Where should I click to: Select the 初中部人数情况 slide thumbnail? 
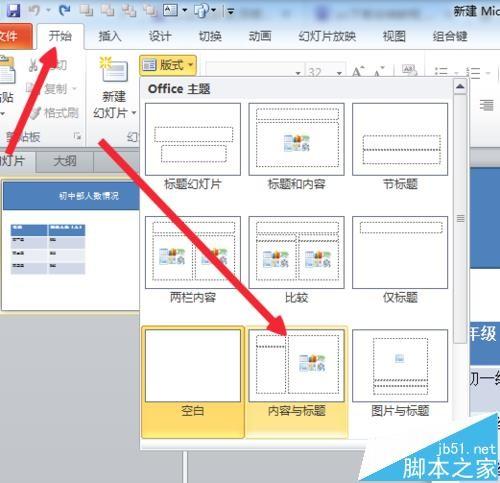coord(71,246)
